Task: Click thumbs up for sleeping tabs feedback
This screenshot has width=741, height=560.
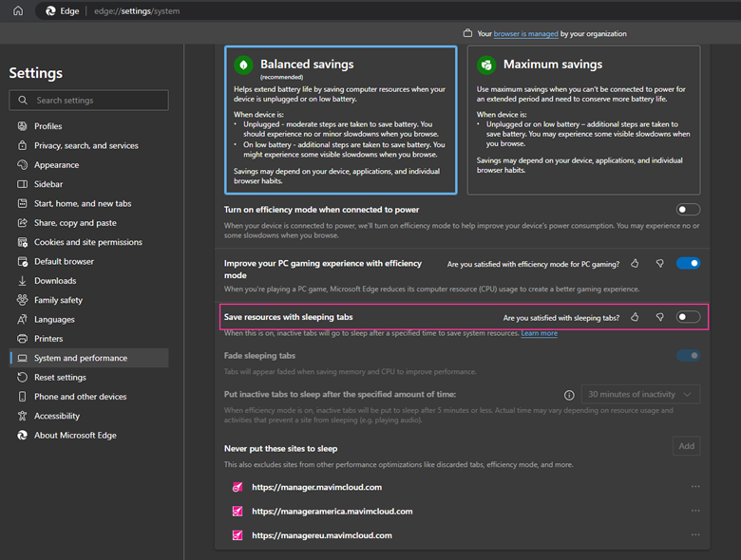Action: (635, 317)
